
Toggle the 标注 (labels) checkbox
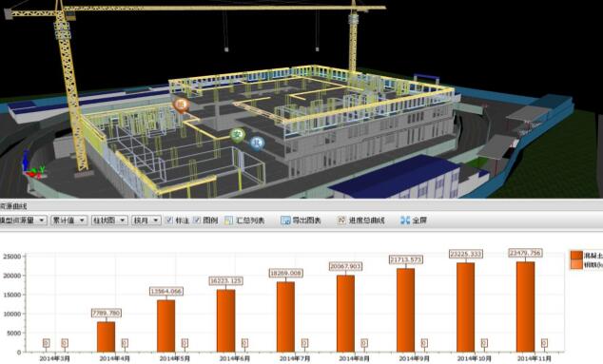point(169,220)
